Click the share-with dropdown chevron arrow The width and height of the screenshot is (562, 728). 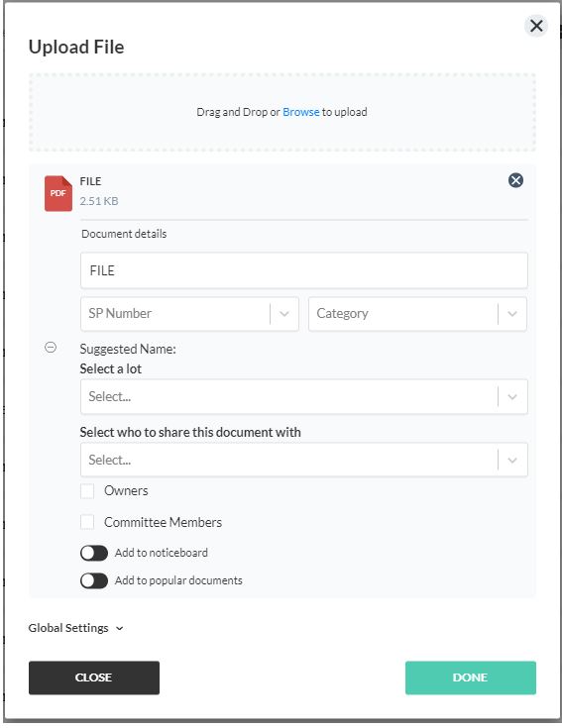(512, 461)
